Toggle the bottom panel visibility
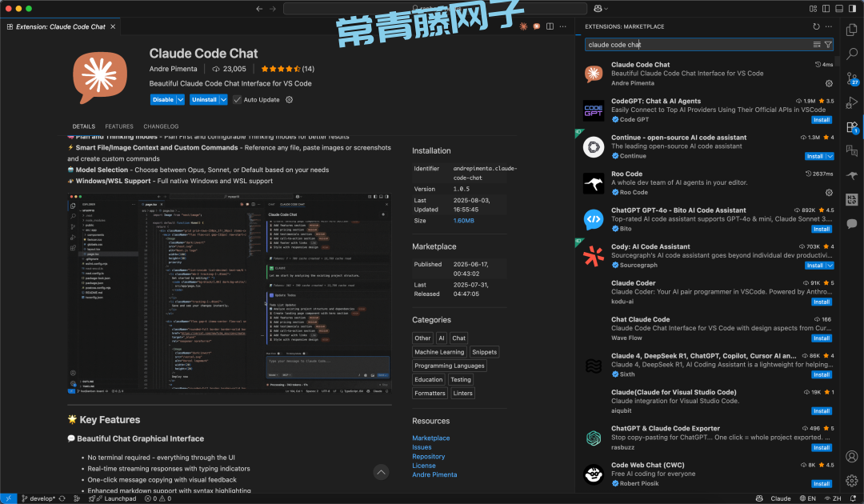 coord(839,9)
